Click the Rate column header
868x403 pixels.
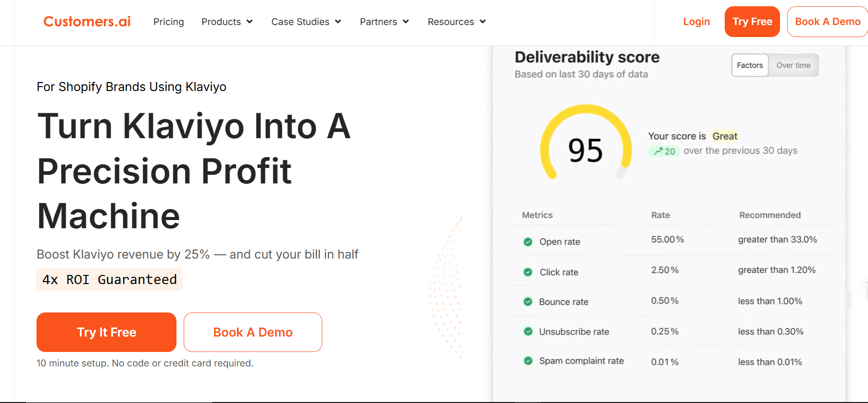coord(660,215)
